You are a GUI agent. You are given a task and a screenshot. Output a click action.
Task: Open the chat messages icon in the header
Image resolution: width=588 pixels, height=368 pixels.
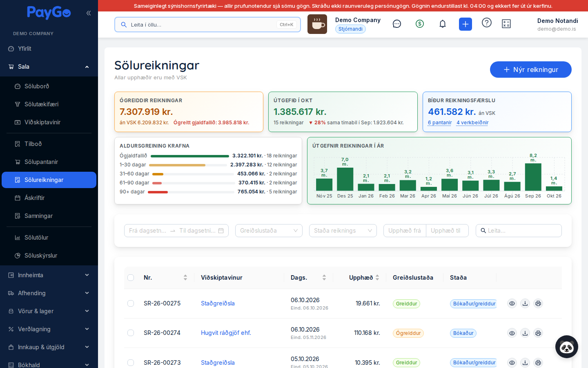click(x=397, y=24)
